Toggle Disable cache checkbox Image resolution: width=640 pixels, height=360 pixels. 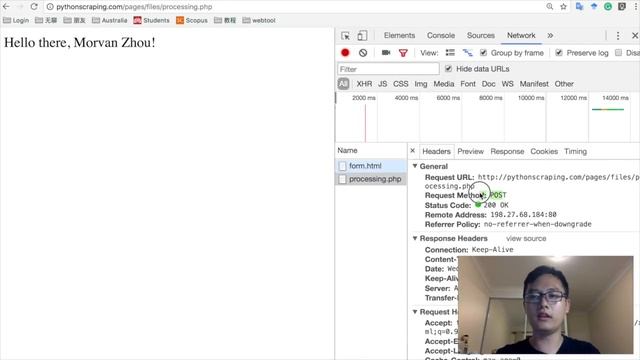[618, 53]
